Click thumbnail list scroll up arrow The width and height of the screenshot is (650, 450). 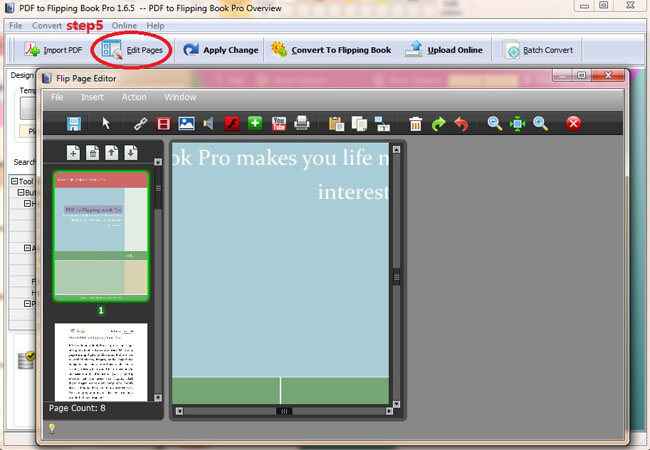[x=158, y=162]
